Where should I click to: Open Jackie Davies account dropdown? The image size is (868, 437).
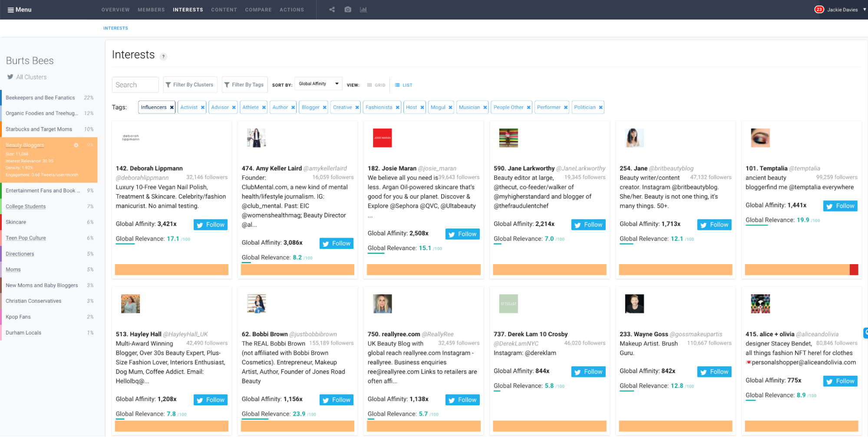click(x=845, y=10)
